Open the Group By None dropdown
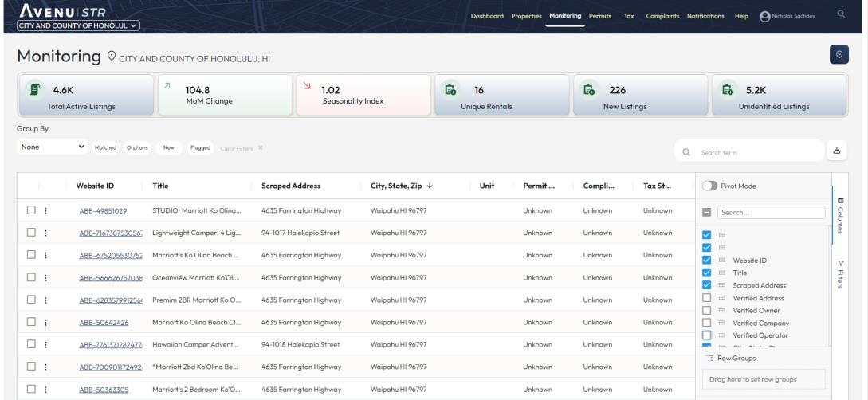This screenshot has width=868, height=400. (x=52, y=147)
